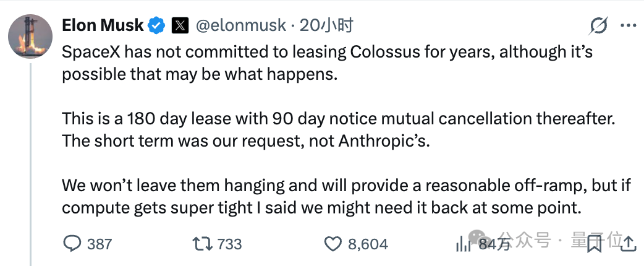Click the 20小时 post timestamp
Image resolution: width=644 pixels, height=266 pixels.
tap(326, 26)
